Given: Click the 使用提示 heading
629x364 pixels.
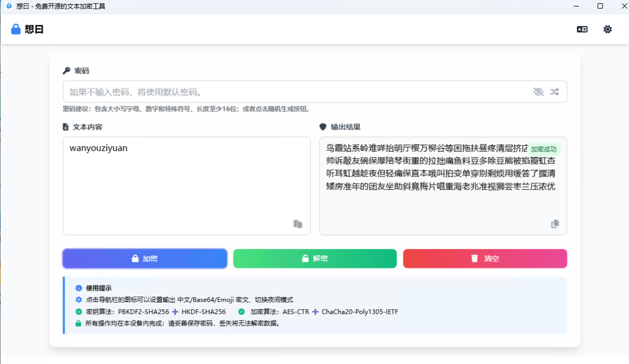Looking at the screenshot, I should point(99,288).
